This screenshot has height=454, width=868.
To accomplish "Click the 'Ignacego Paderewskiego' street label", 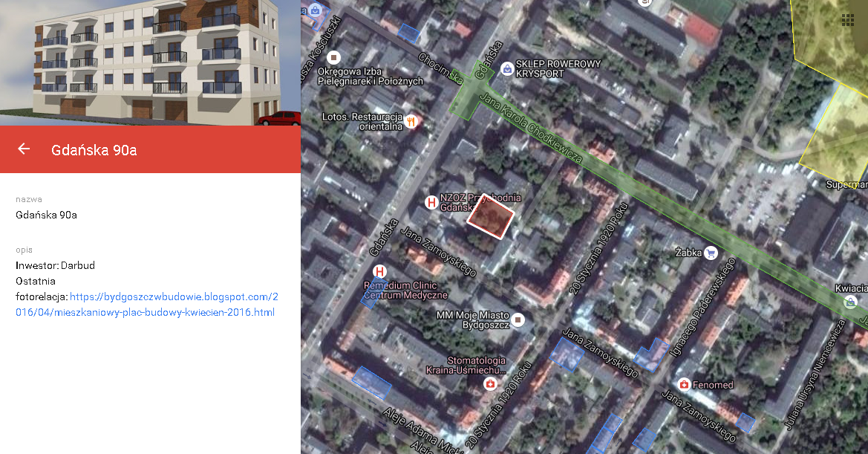I will (x=703, y=306).
